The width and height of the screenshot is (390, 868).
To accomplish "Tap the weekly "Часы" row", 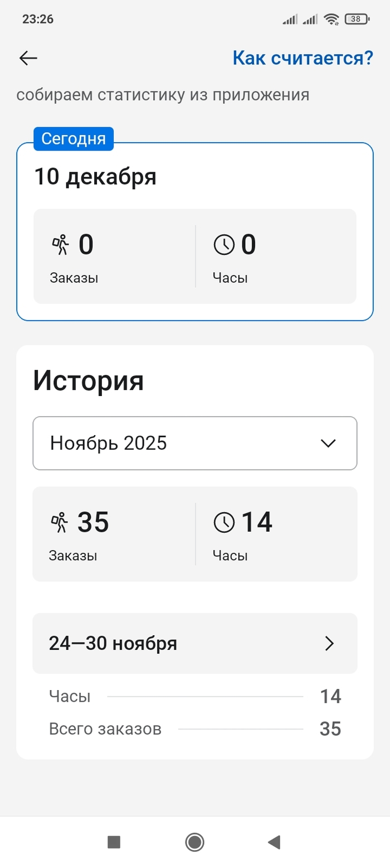I will 194,697.
